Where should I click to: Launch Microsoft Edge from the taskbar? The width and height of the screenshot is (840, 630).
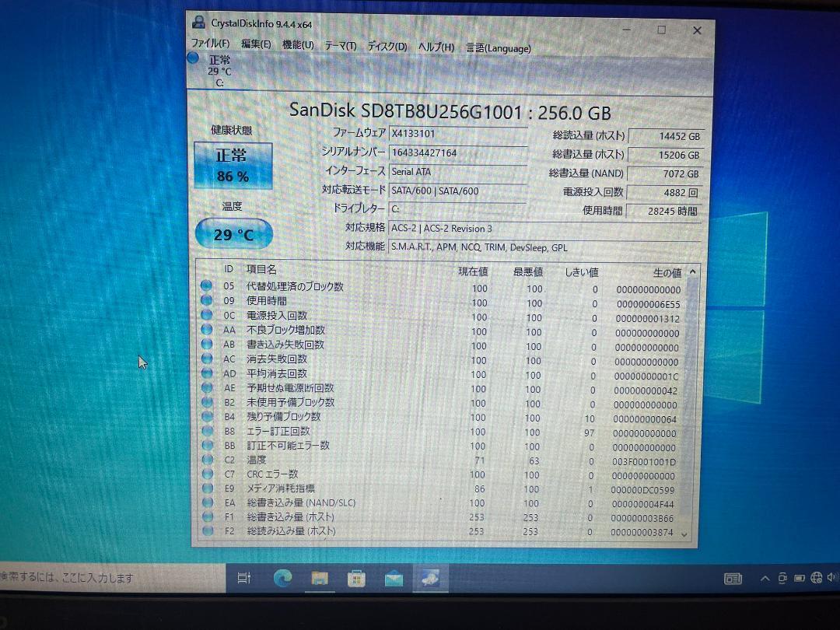click(x=283, y=578)
